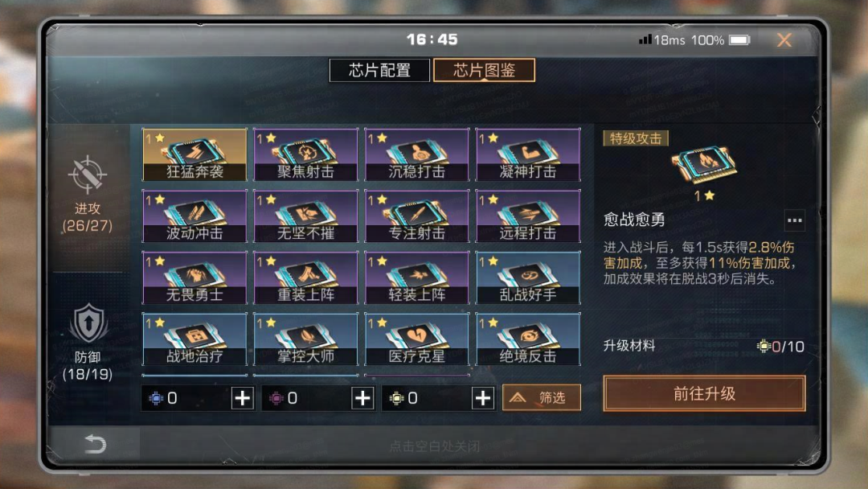Open the three-dot details for 愈战愈勇
Image resolution: width=868 pixels, height=489 pixels.
(794, 220)
